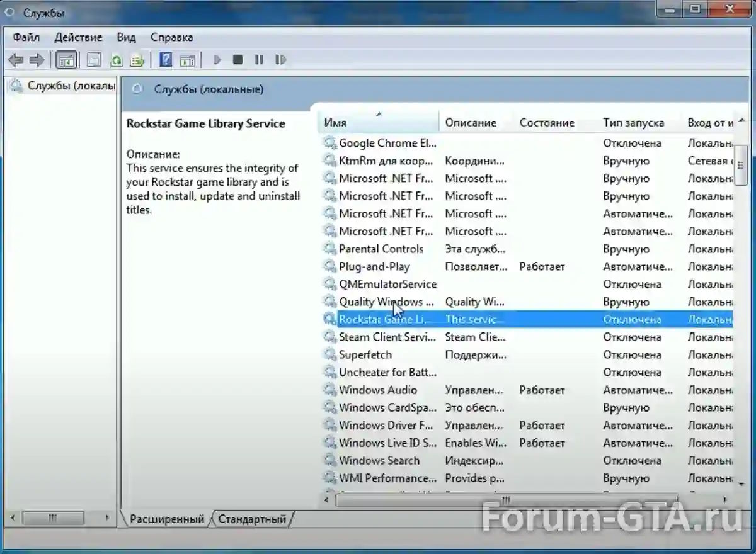Sort by the Описание column header
Screen dimensions: 756x554
pyautogui.click(x=477, y=122)
